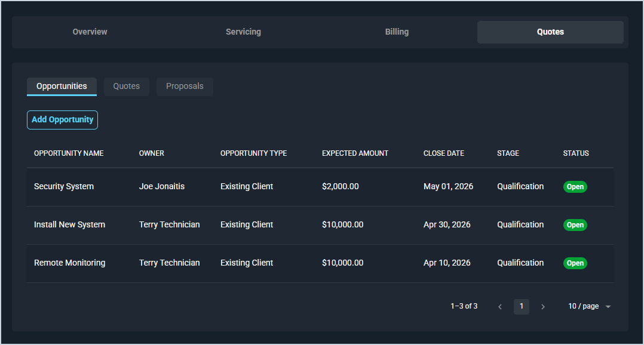Select page 1 in pagination
644x345 pixels.
(522, 307)
